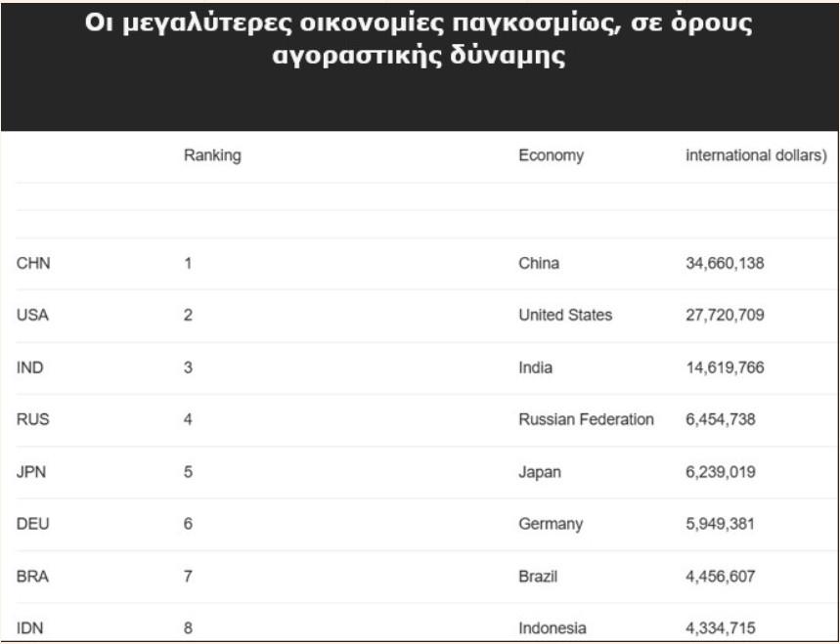The width and height of the screenshot is (840, 644).
Task: Click the value 14,619,766
Action: [x=725, y=367]
